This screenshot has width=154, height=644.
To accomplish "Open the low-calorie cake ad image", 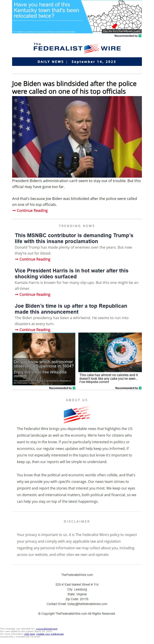I will (x=110, y=352).
